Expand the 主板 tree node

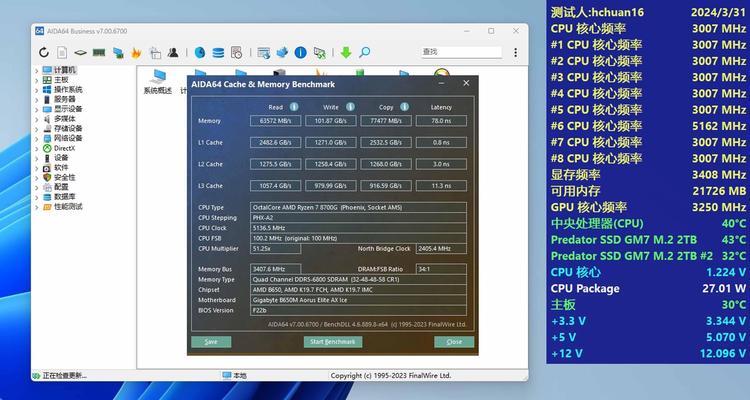[37, 80]
